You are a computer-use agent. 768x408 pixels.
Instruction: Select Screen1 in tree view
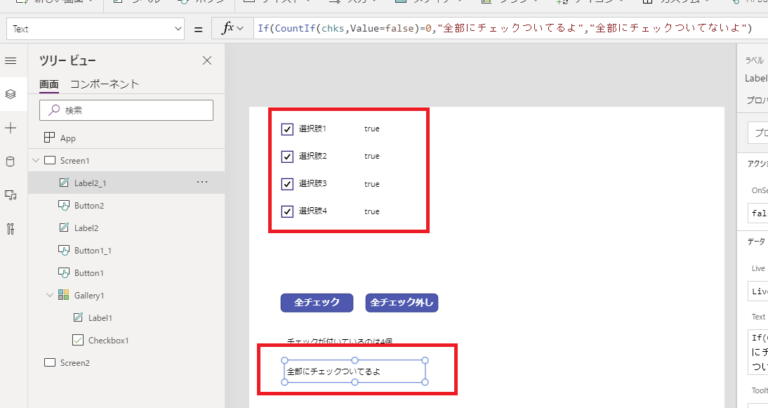(126, 160)
